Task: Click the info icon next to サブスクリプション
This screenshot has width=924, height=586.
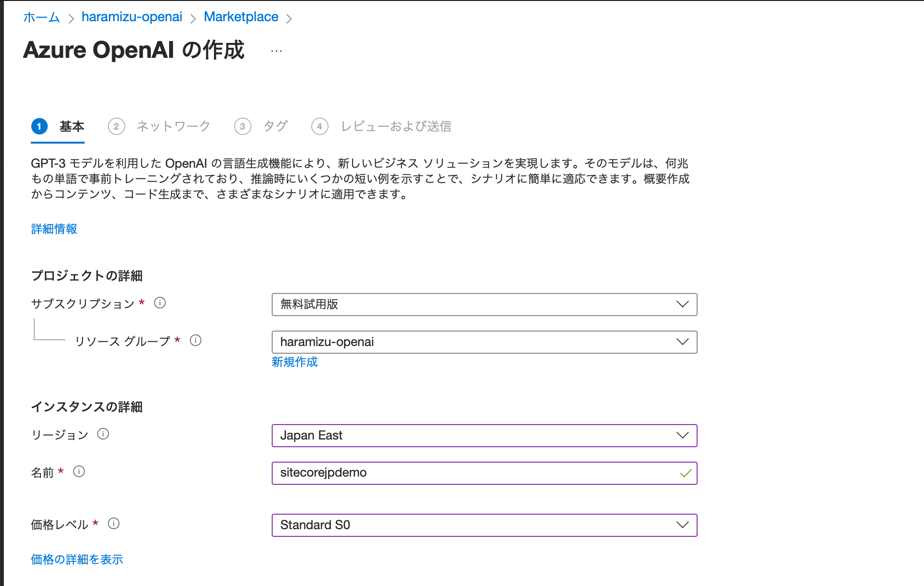Action: point(160,303)
